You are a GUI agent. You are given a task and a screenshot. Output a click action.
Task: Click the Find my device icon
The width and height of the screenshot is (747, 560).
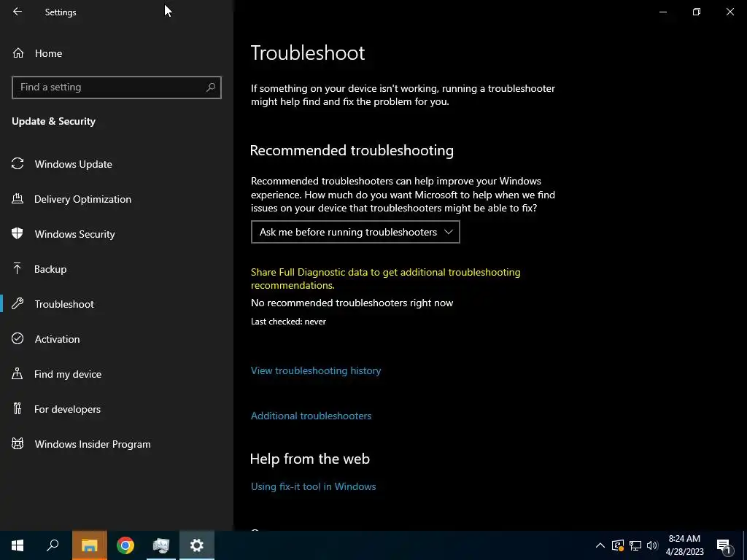[18, 373]
